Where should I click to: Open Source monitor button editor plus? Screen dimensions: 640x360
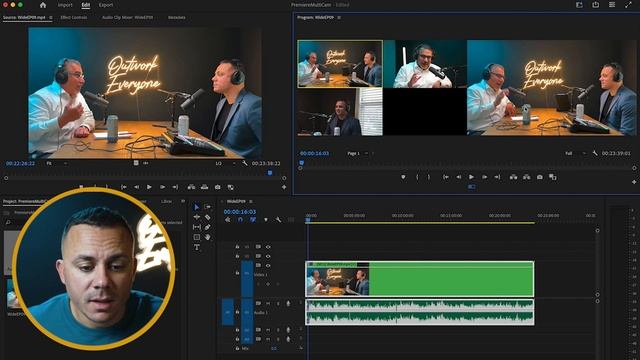[x=284, y=187]
